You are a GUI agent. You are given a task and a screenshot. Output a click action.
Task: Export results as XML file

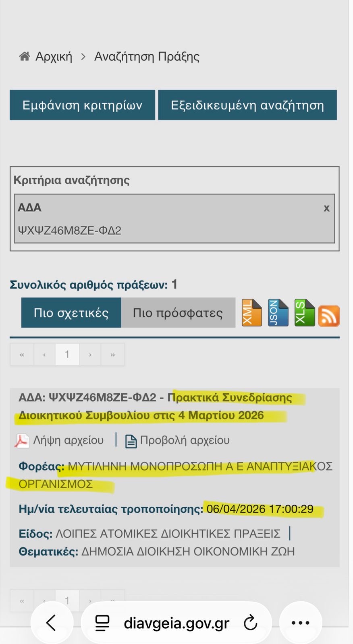point(251,313)
